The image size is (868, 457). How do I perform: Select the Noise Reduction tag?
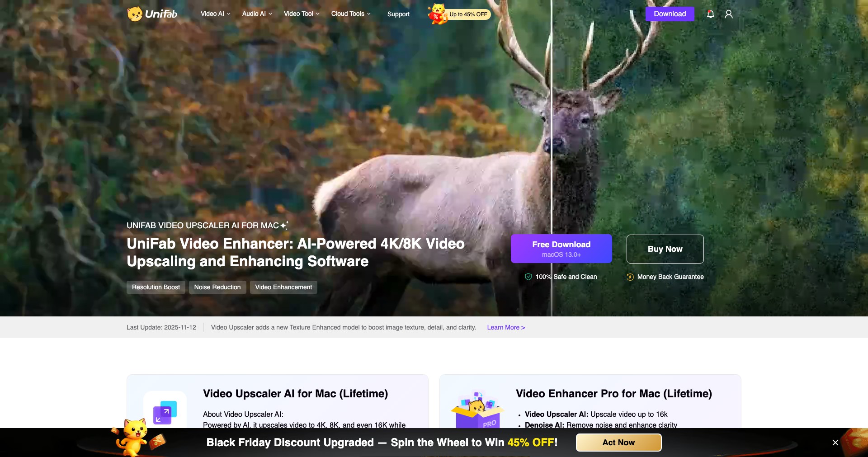click(x=217, y=287)
